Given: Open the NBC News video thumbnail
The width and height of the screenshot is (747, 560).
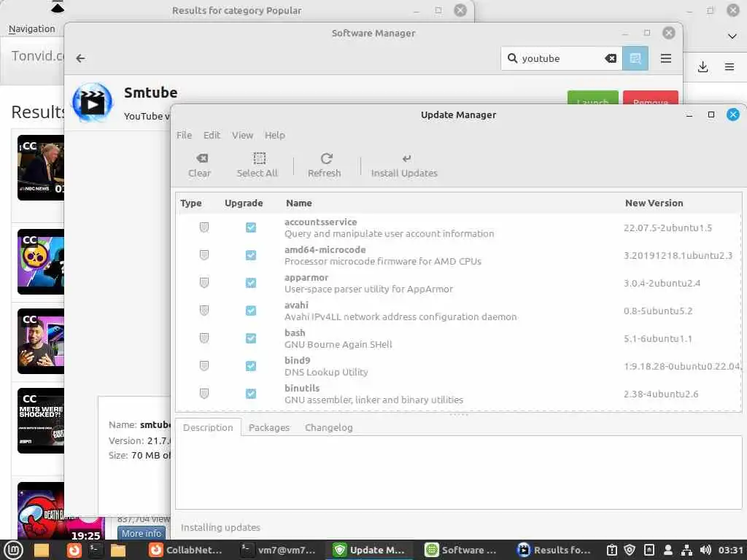Looking at the screenshot, I should pos(41,168).
